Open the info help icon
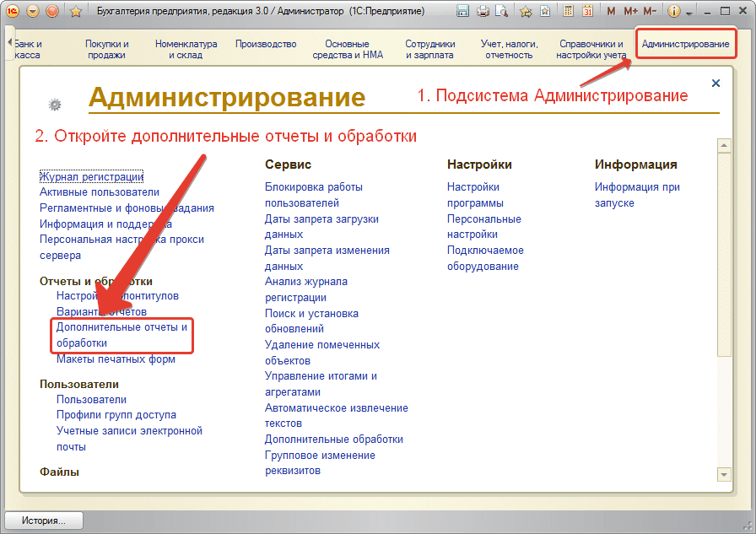Screen dimensions: 756x534 674,11
